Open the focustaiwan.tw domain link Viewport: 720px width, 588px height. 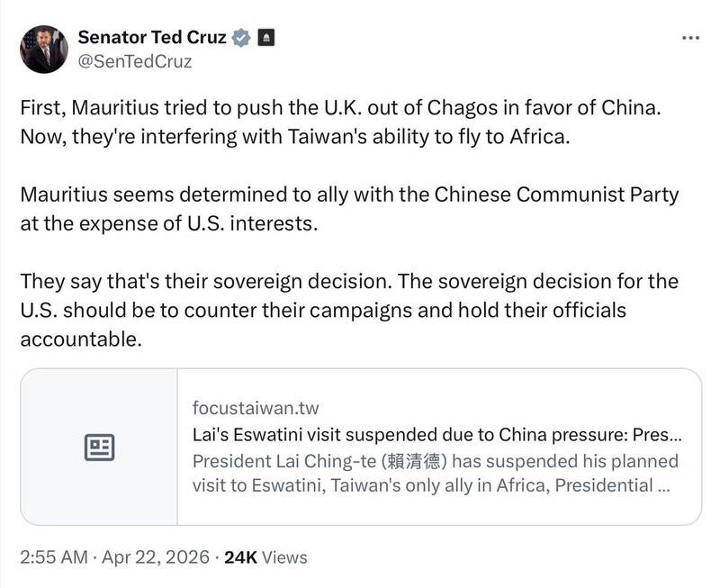pos(256,409)
